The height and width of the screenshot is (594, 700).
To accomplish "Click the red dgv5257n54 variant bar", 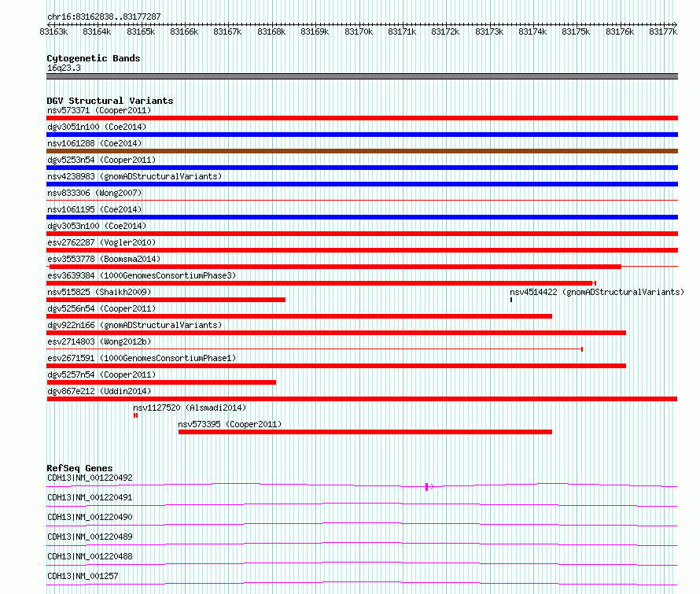I will (161, 382).
